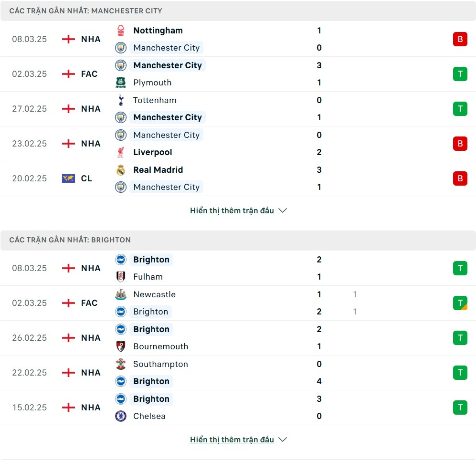Click the Tottenham club crest icon
This screenshot has height=460, width=476.
tap(120, 100)
